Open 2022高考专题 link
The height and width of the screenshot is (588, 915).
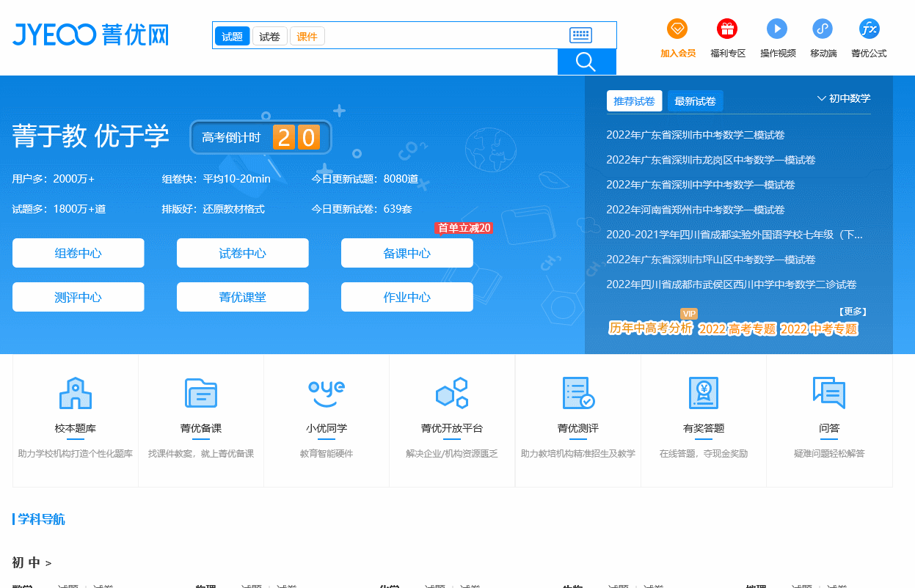737,329
